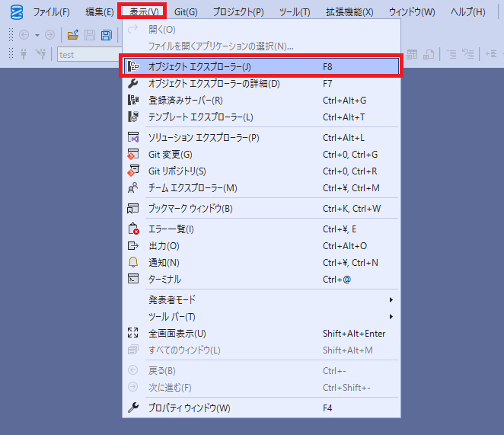Select チーム エクスプローラー(M) item
This screenshot has width=504, height=435.
click(x=261, y=188)
